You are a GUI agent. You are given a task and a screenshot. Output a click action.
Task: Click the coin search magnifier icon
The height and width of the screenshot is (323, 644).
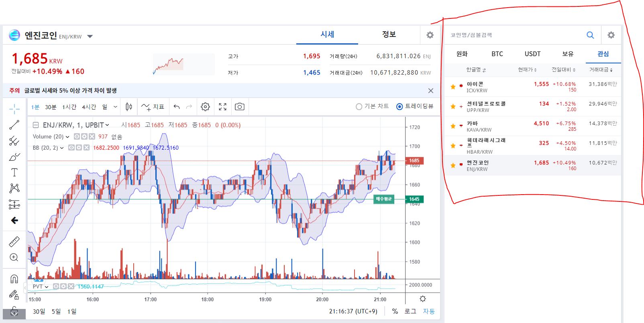coord(590,35)
